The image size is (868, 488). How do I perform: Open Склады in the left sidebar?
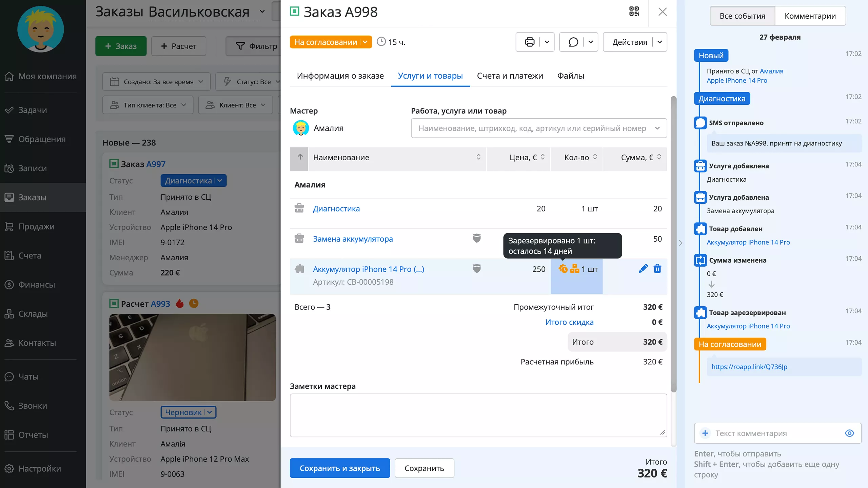(x=33, y=314)
